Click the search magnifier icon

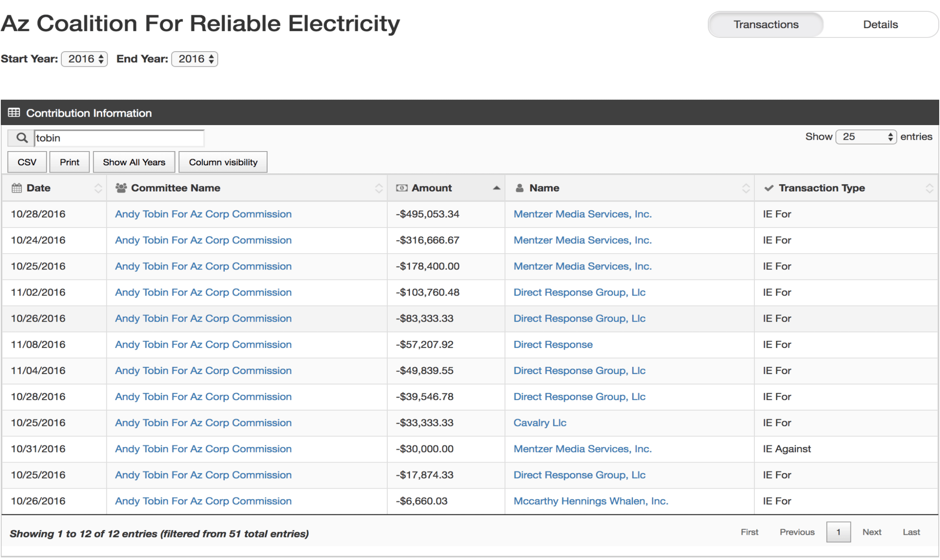point(21,138)
